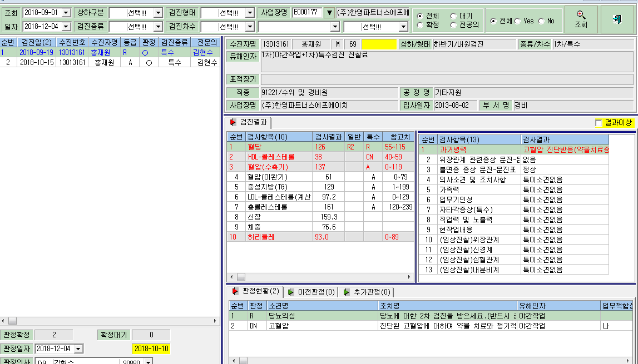Click the exit door icon button

pos(617,19)
